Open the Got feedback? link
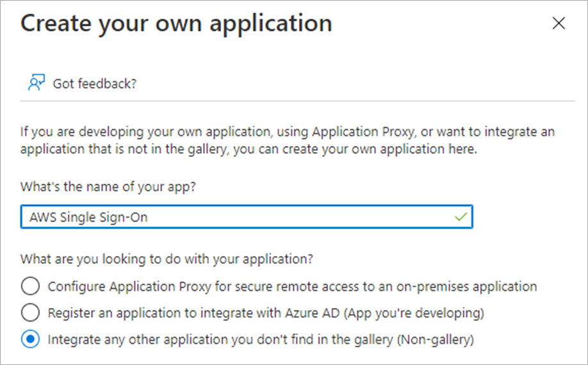The height and width of the screenshot is (365, 588). tap(94, 84)
